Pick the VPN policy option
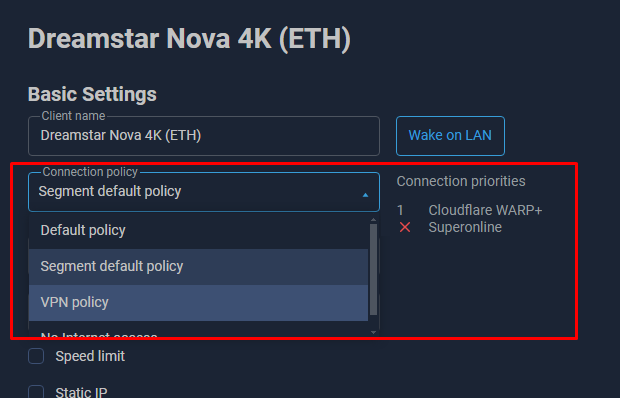The image size is (620, 398). point(198,303)
